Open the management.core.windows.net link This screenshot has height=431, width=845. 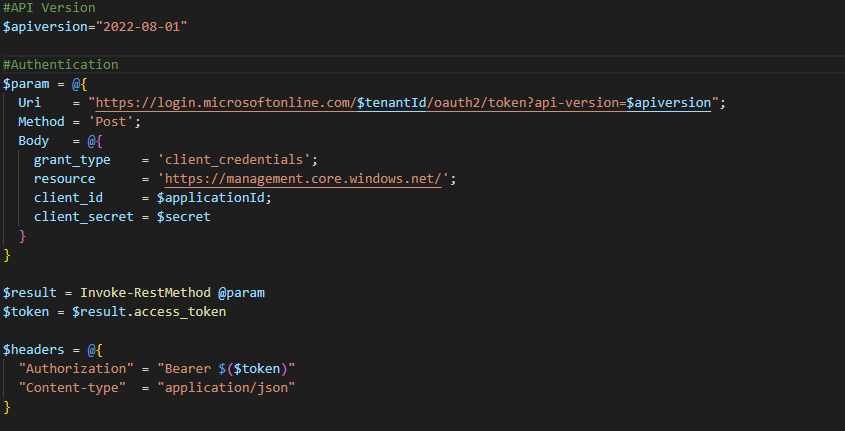303,179
